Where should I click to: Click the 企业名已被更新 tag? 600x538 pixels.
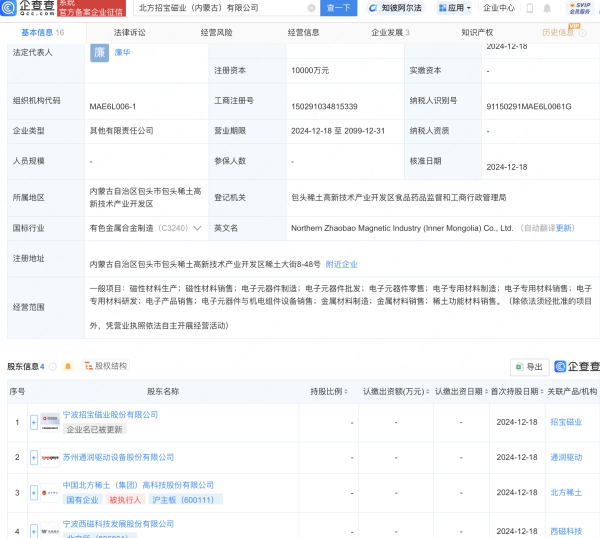click(x=95, y=430)
